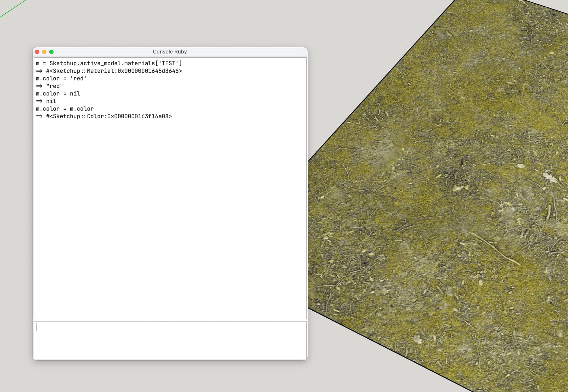568x392 pixels.
Task: Click the Ruby console command input field
Action: pos(170,340)
